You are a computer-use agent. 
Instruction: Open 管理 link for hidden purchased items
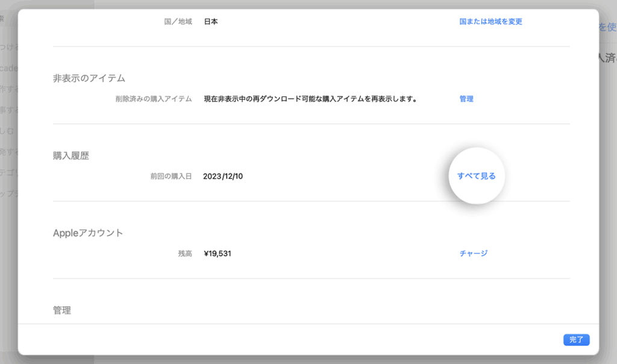coord(466,99)
